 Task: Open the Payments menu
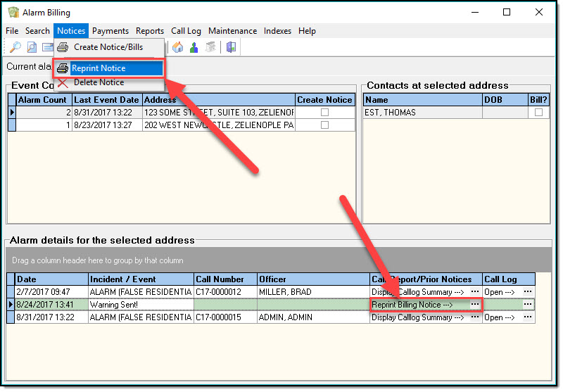click(x=110, y=31)
